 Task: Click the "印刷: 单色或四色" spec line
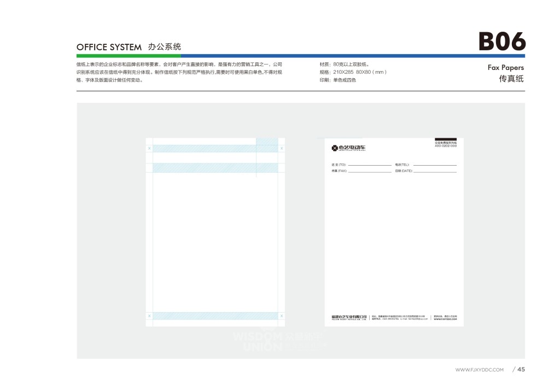pyautogui.click(x=337, y=80)
